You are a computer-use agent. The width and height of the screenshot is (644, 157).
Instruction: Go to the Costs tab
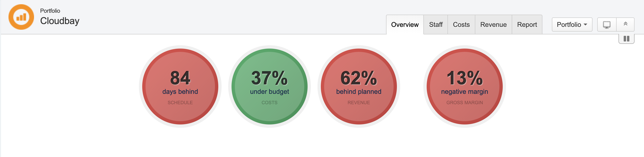461,25
